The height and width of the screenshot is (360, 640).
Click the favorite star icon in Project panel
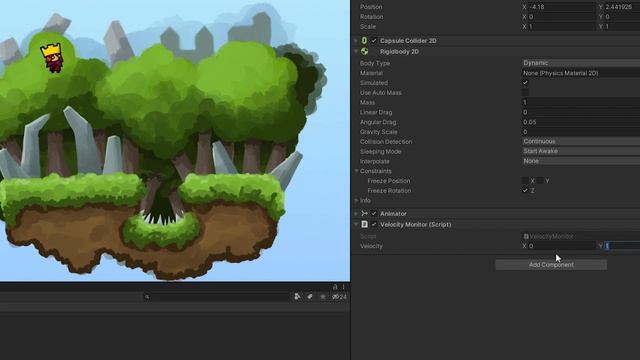322,297
